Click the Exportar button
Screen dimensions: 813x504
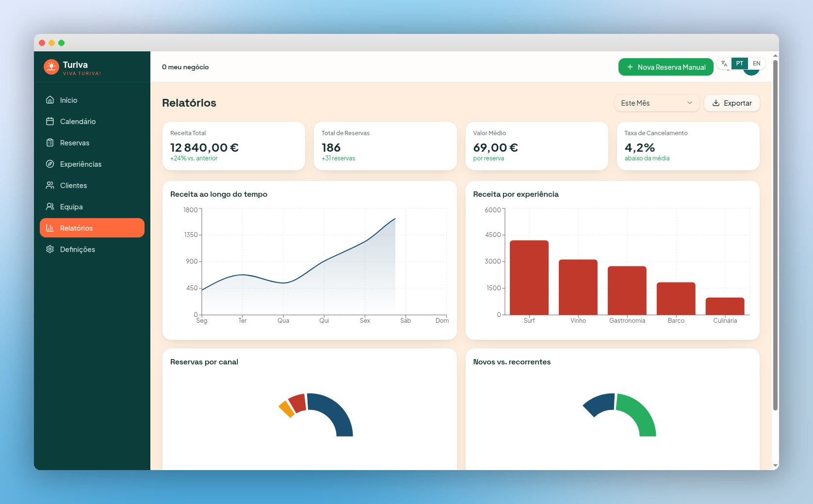(x=732, y=103)
